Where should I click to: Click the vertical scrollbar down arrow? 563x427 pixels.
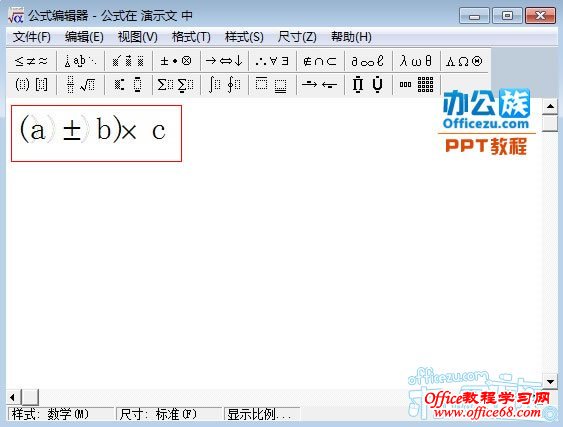[x=550, y=381]
